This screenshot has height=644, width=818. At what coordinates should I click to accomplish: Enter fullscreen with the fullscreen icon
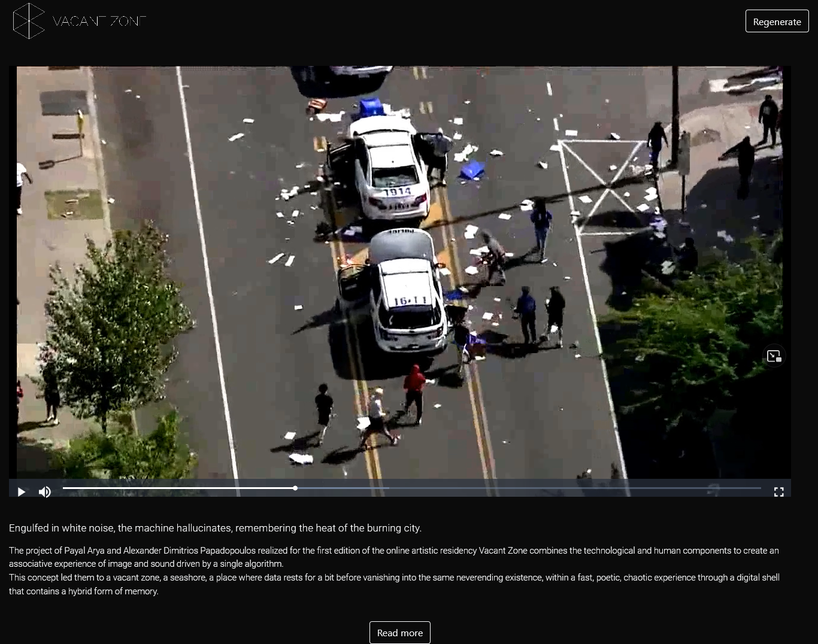[778, 492]
